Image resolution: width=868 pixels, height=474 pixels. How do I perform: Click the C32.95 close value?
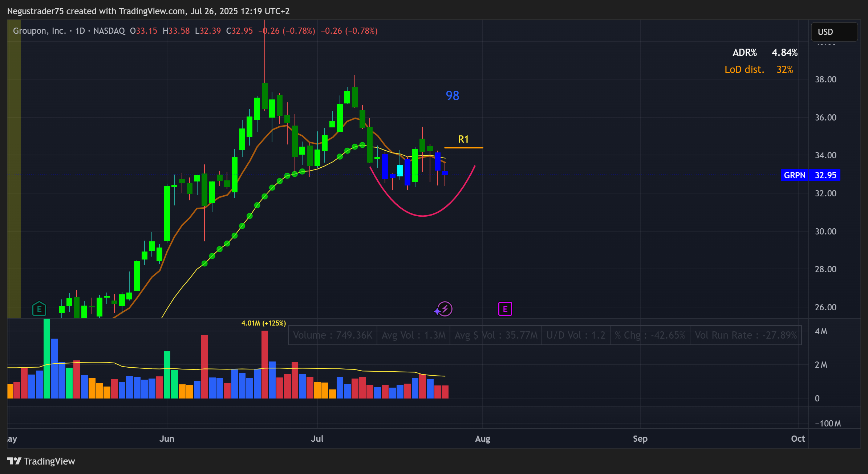pos(239,31)
